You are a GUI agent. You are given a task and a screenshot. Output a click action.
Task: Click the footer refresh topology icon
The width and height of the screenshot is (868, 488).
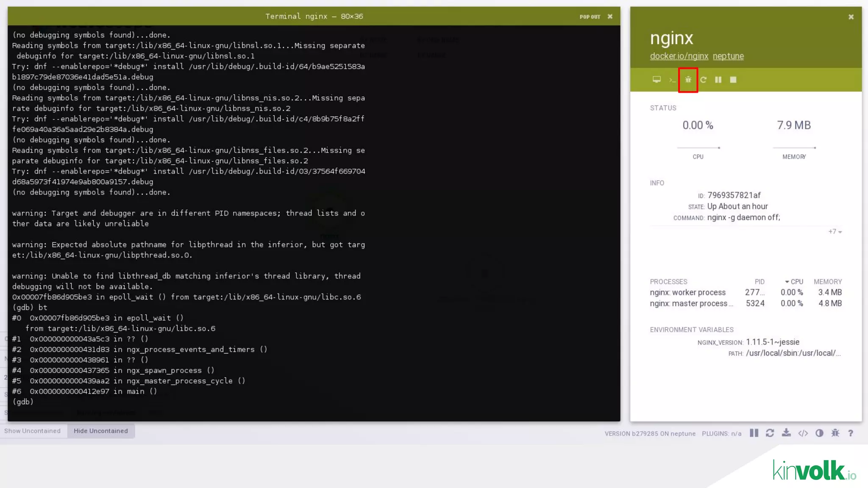[770, 433]
